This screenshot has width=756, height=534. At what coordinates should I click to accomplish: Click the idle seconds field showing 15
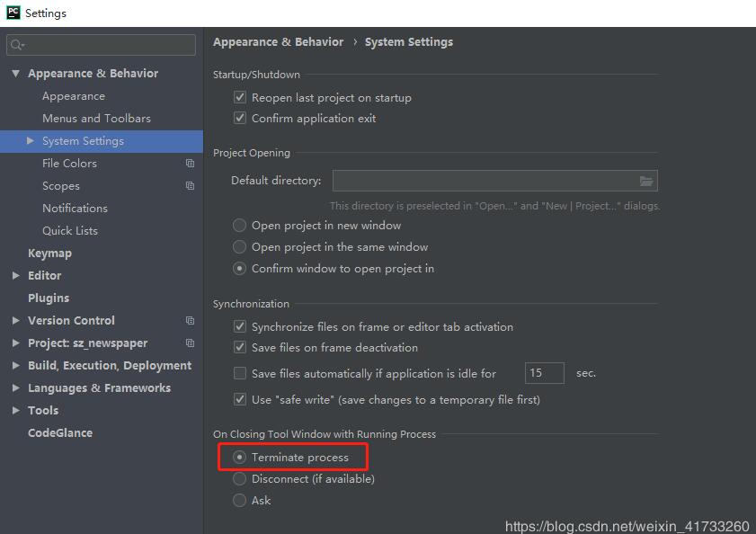pyautogui.click(x=544, y=373)
